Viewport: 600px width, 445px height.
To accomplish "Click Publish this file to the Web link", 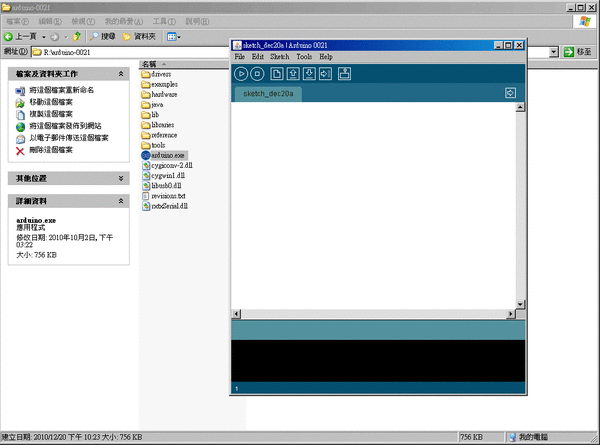I will 65,126.
